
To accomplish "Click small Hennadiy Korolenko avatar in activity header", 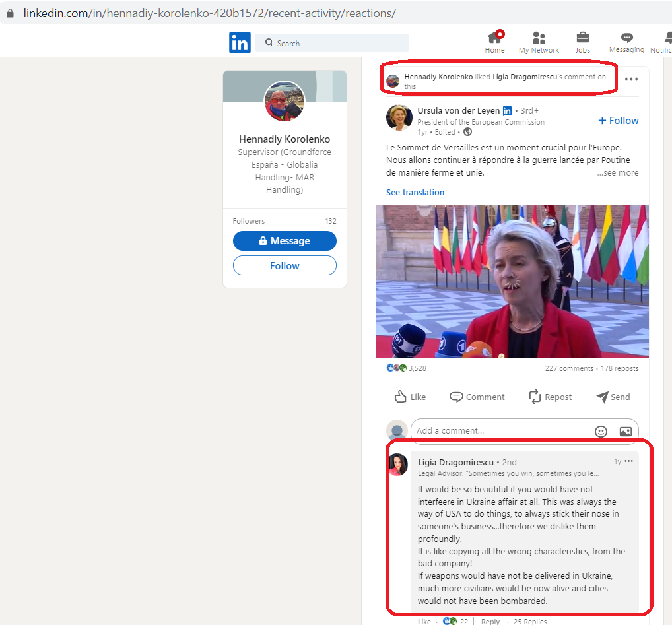I will (393, 81).
